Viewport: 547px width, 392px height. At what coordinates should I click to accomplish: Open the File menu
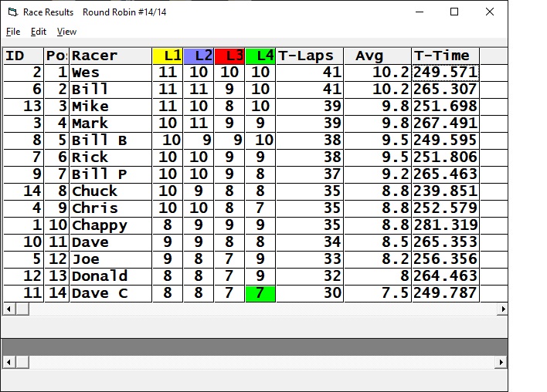(x=13, y=32)
